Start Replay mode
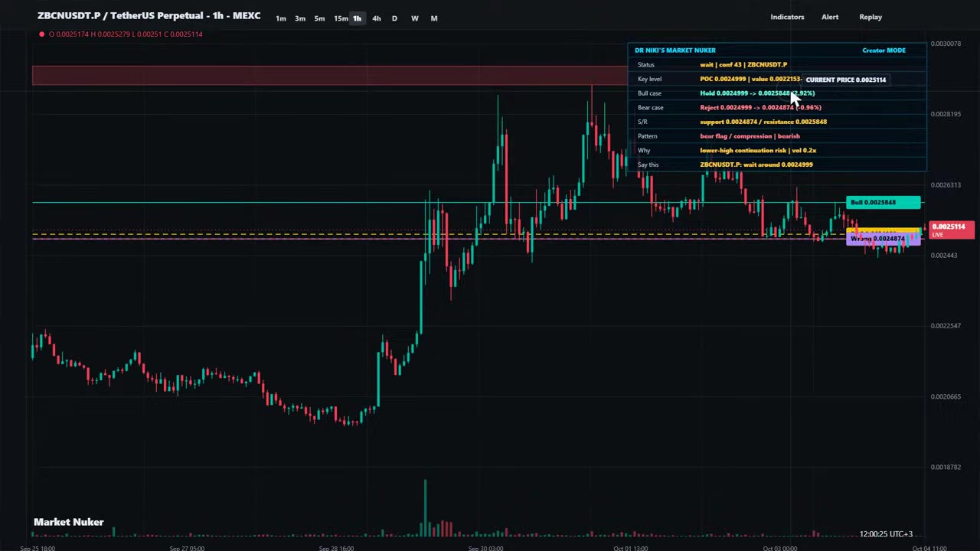The height and width of the screenshot is (551, 980). pyautogui.click(x=871, y=17)
